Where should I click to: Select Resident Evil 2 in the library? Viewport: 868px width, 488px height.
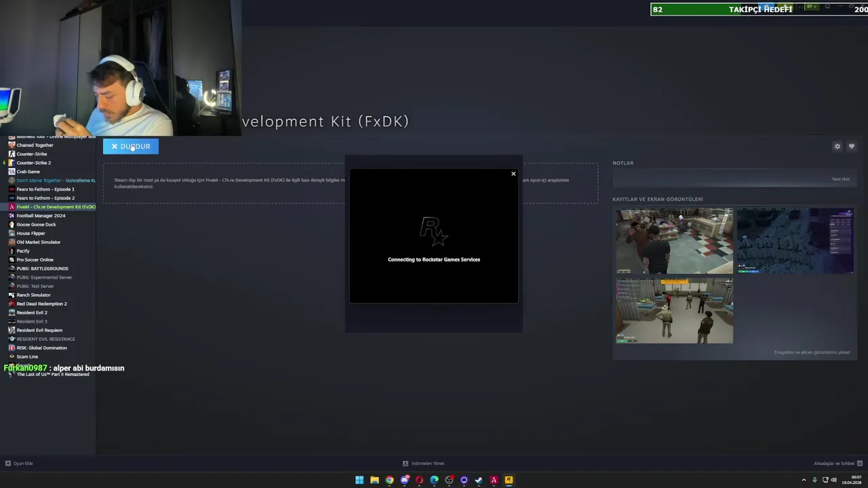tap(32, 312)
